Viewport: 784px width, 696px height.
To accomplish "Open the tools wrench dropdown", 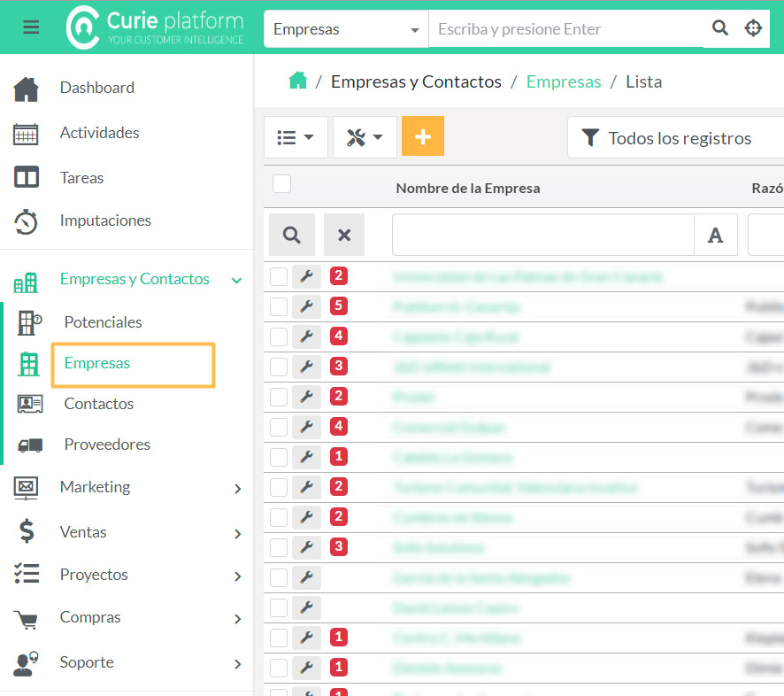I will click(x=365, y=137).
